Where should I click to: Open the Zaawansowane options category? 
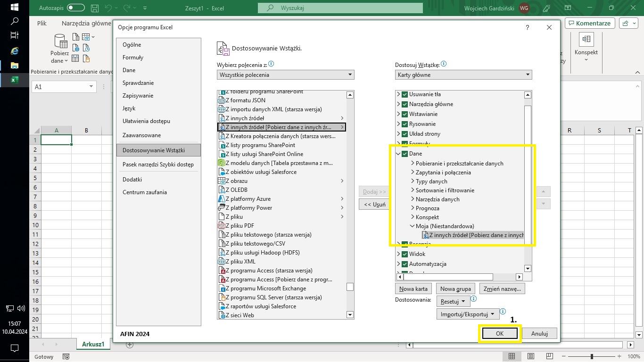click(x=158, y=135)
